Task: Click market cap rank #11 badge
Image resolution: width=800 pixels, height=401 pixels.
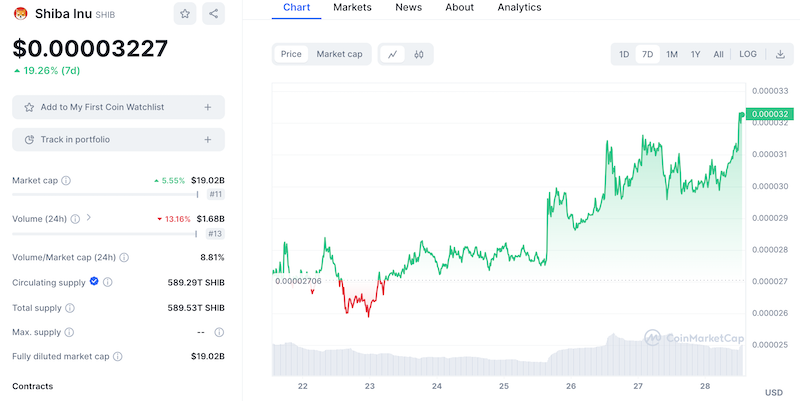Action: pyautogui.click(x=216, y=194)
